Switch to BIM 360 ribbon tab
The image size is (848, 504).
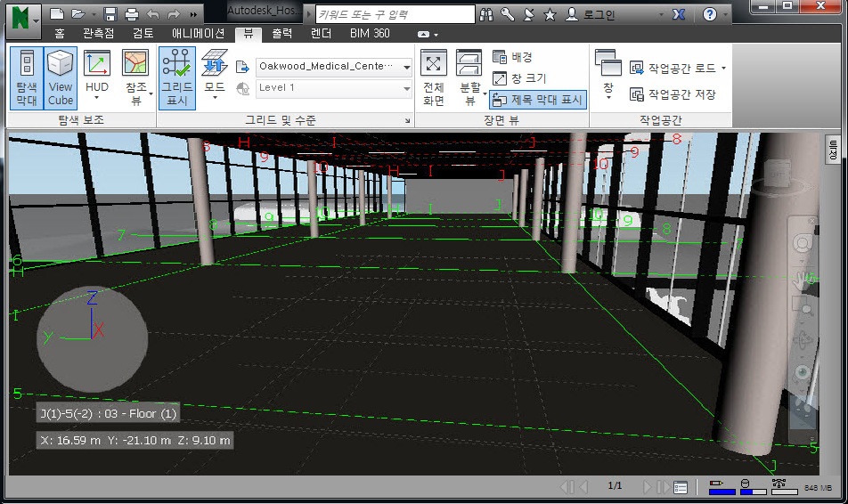pyautogui.click(x=370, y=34)
